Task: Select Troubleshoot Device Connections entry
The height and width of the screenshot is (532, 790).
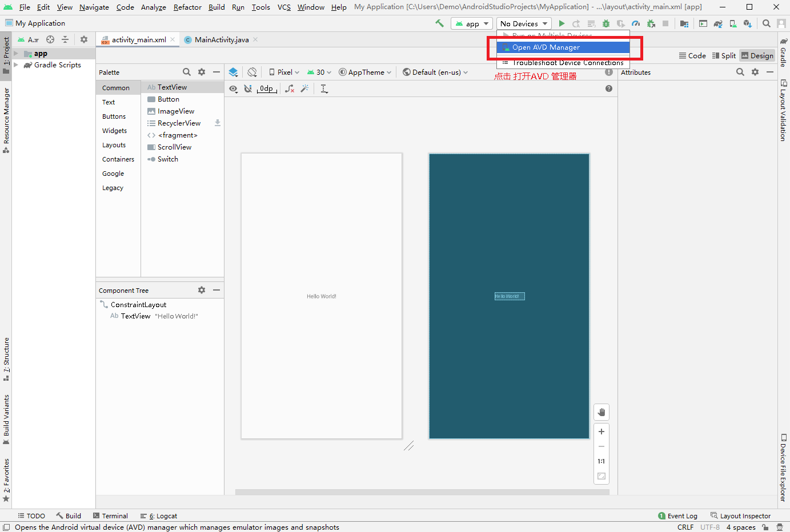Action: pos(563,63)
